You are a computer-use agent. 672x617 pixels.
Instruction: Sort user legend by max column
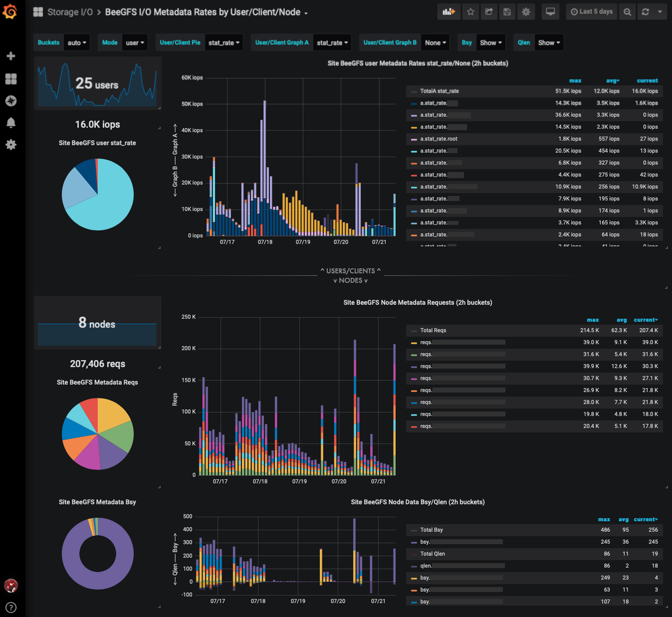click(x=575, y=81)
